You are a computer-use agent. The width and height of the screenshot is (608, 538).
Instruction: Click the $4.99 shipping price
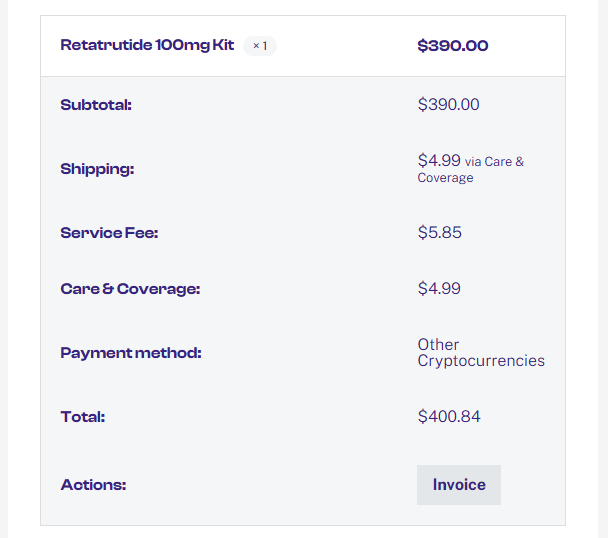click(x=439, y=160)
